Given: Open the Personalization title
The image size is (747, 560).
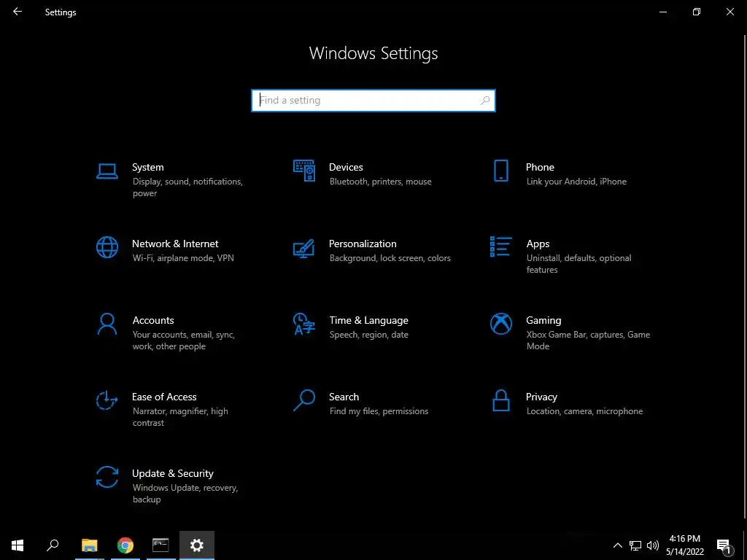Looking at the screenshot, I should [x=363, y=244].
